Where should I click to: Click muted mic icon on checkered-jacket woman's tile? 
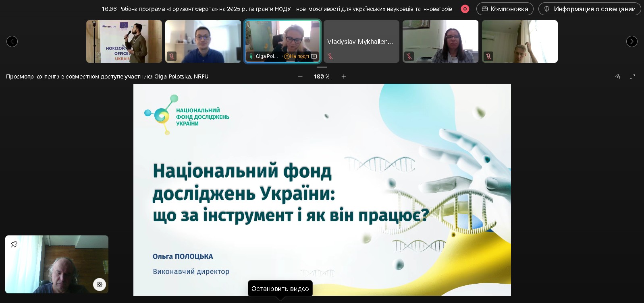[x=409, y=56]
